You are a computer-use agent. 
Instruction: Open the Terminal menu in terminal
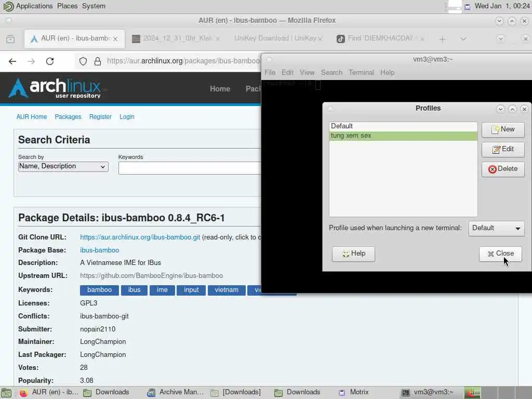click(362, 73)
